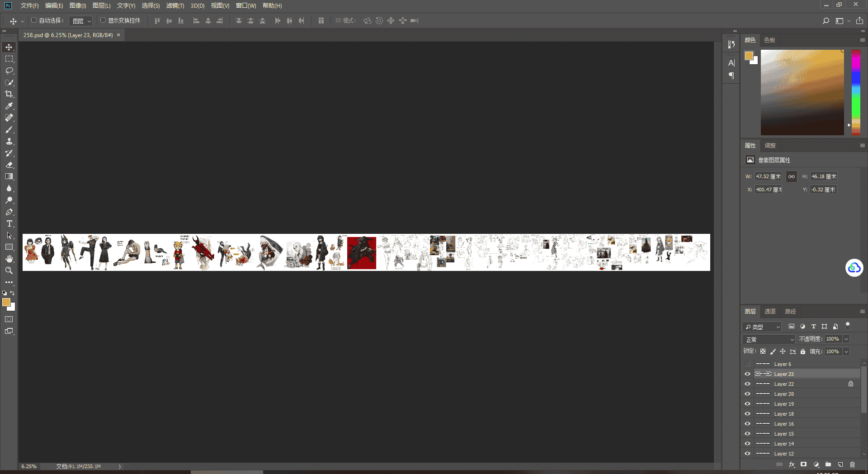Select the Lasso tool
The height and width of the screenshot is (474, 868).
pyautogui.click(x=9, y=71)
